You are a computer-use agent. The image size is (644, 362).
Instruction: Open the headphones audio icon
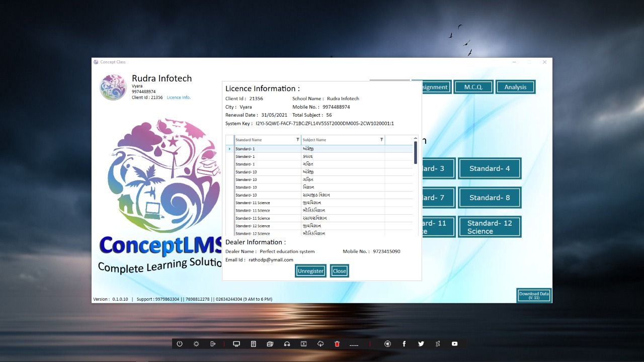click(287, 344)
